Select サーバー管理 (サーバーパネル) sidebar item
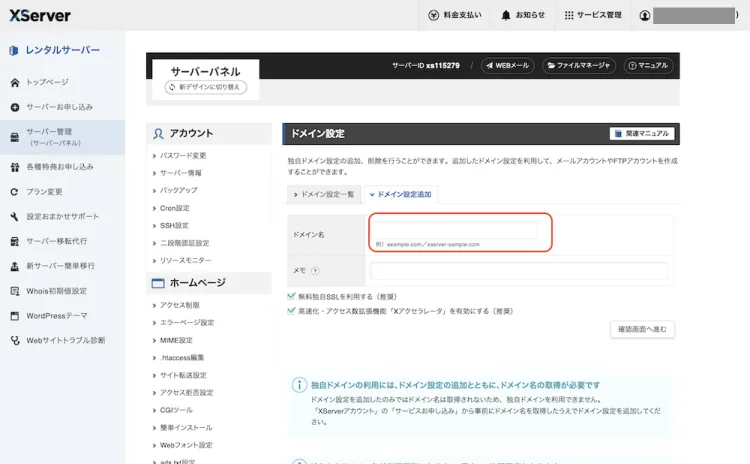The width and height of the screenshot is (750, 464). point(62,137)
